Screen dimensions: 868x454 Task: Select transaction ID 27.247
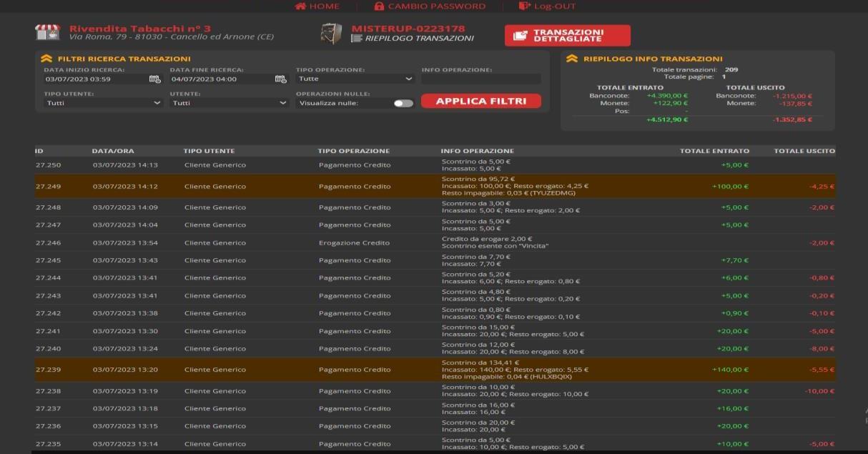[x=48, y=225]
